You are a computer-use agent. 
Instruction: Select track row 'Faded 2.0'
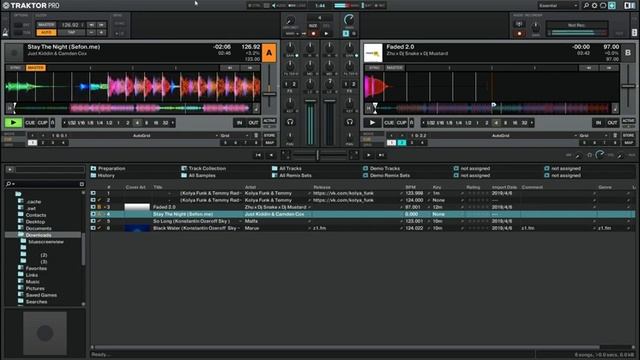click(362, 207)
